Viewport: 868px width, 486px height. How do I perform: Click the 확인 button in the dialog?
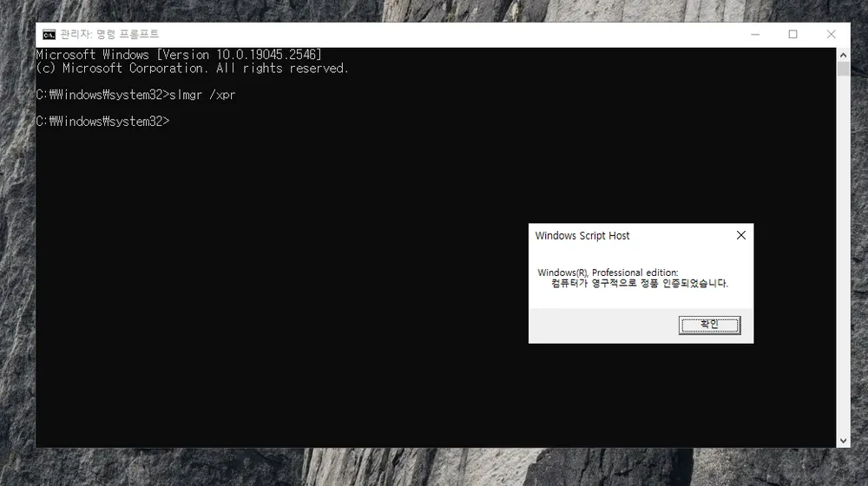pyautogui.click(x=709, y=325)
